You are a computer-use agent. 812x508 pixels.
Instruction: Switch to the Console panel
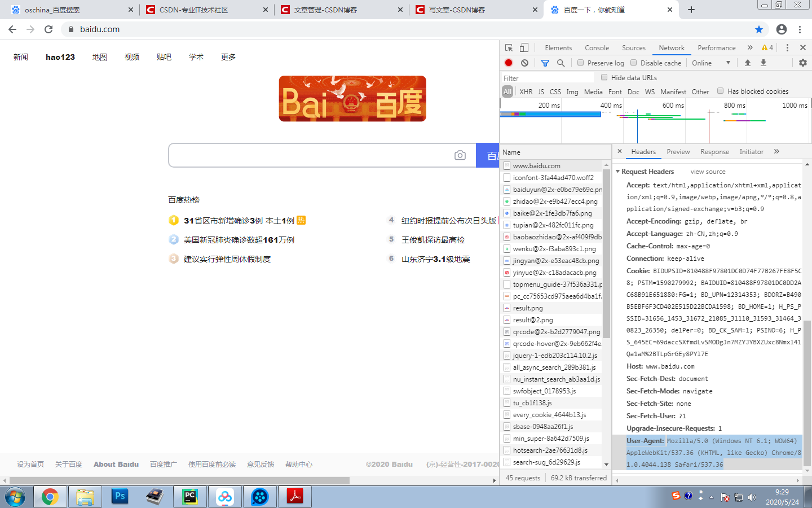pos(597,48)
